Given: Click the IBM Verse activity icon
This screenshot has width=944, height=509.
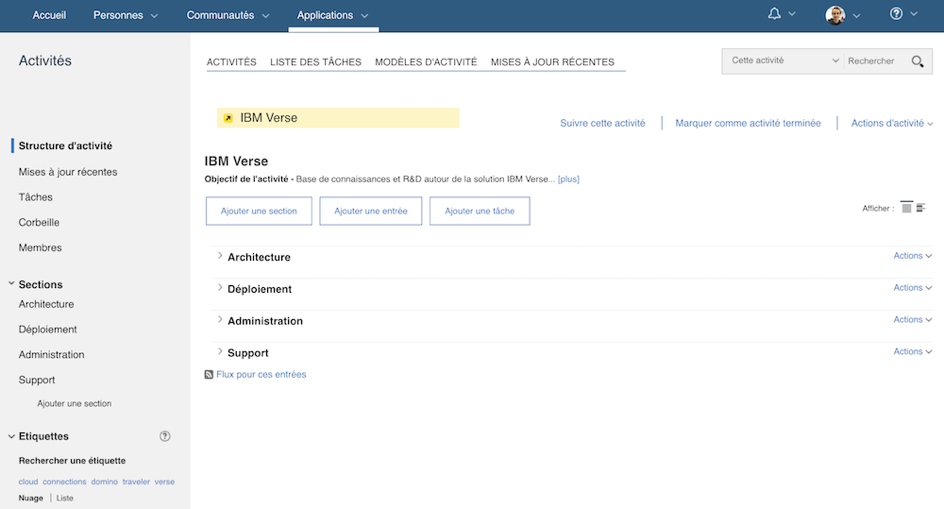Looking at the screenshot, I should point(228,118).
